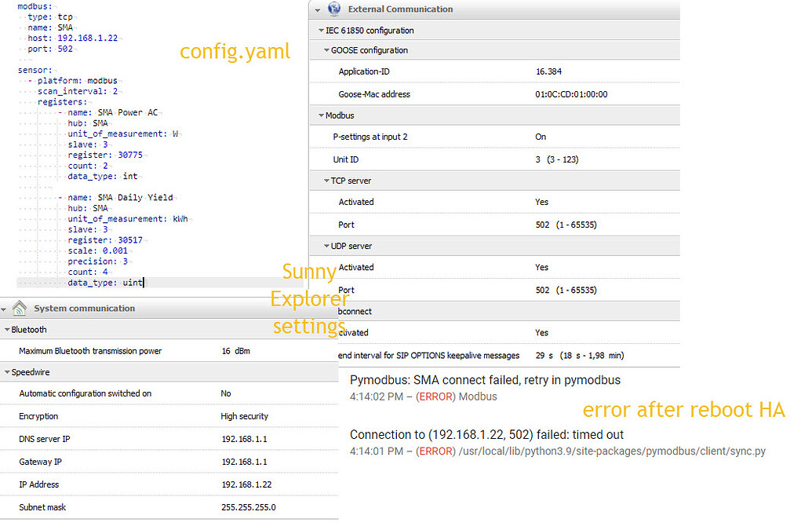Collapse the GOOSE configuration section

click(328, 49)
